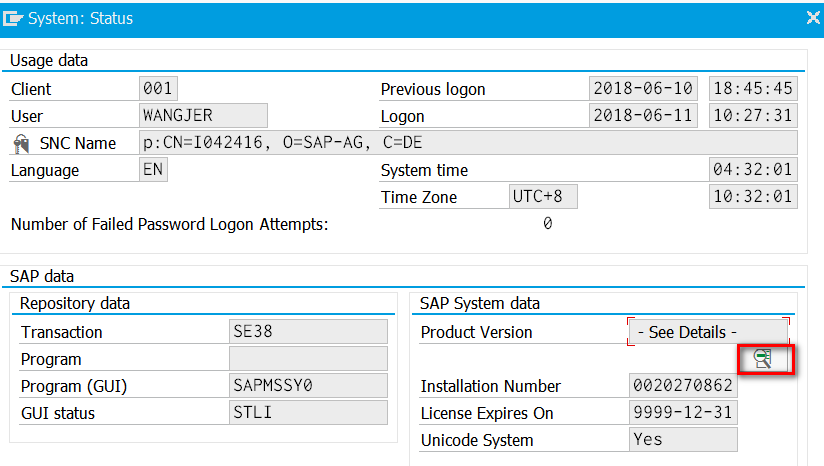This screenshot has width=824, height=466.
Task: Click the Time Zone UTC+8 field
Action: [543, 197]
